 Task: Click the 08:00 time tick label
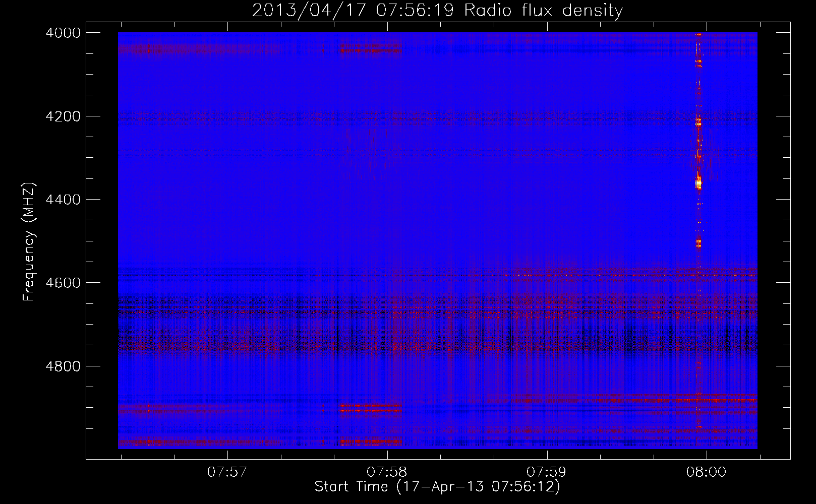tap(706, 472)
